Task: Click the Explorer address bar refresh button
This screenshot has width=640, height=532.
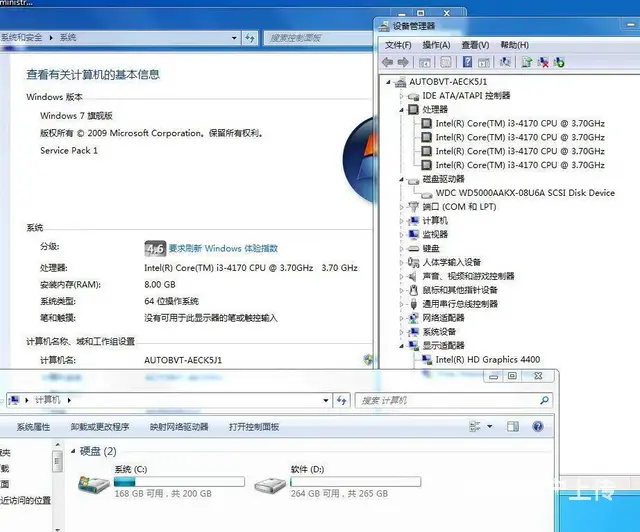Action: coord(342,401)
